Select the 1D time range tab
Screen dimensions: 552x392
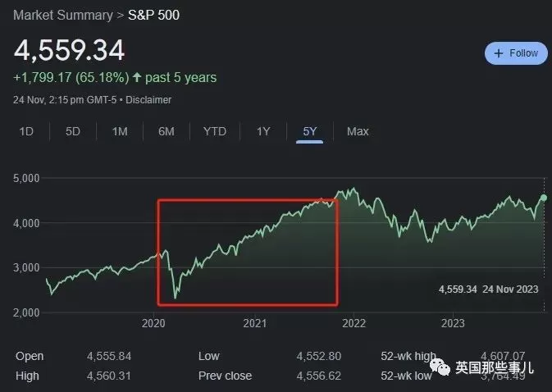tap(26, 131)
